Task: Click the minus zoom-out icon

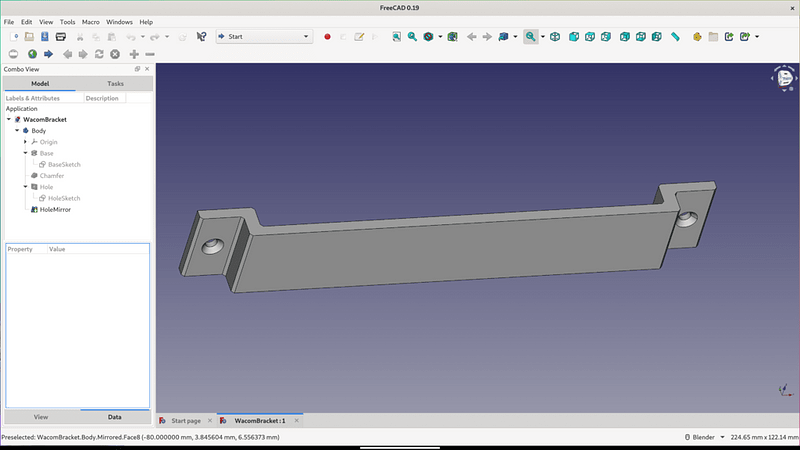Action: [150, 54]
